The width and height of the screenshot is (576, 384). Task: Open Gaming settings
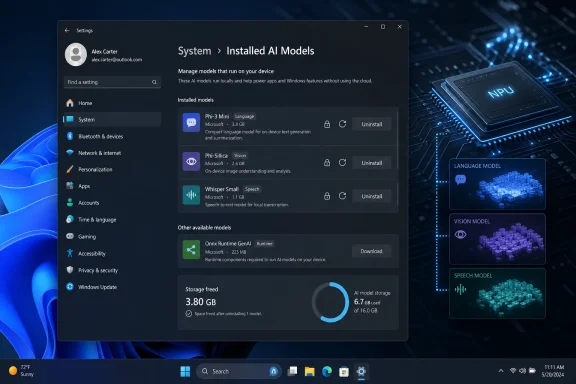point(112,237)
